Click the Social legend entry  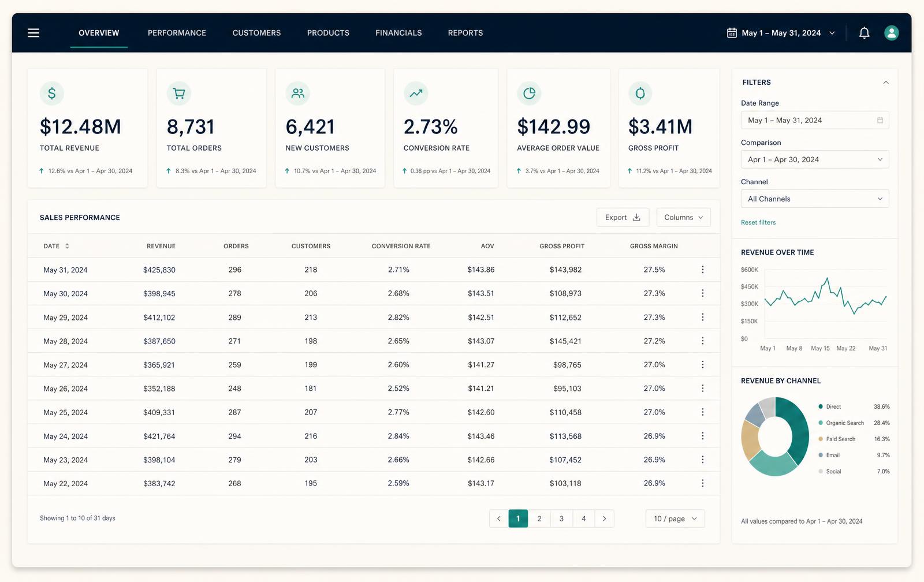click(854, 471)
